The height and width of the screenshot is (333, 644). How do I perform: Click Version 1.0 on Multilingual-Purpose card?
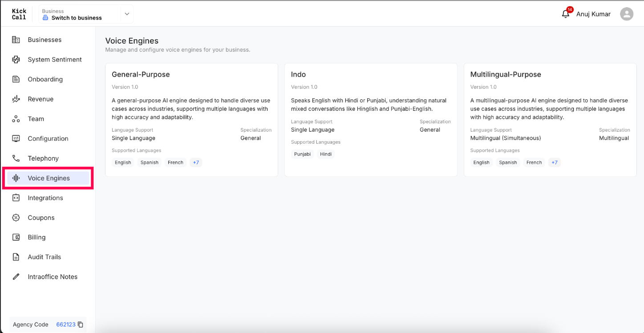(483, 87)
